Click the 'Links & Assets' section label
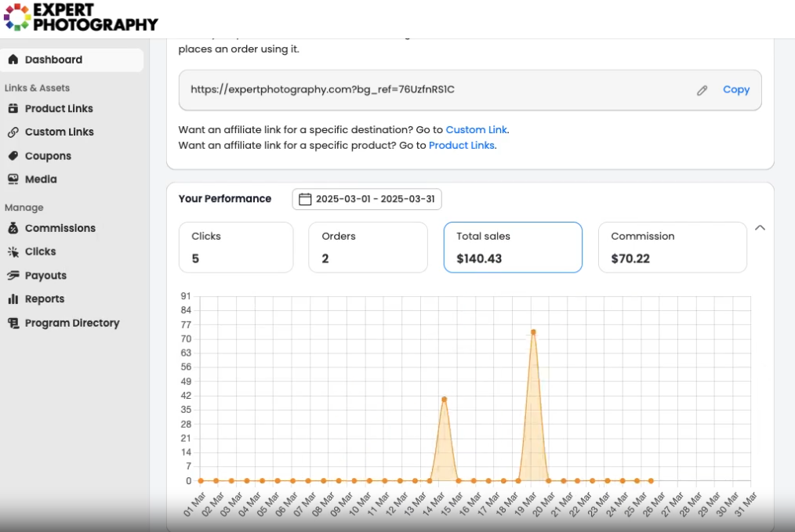Screen dimensions: 795x532 click(37, 89)
